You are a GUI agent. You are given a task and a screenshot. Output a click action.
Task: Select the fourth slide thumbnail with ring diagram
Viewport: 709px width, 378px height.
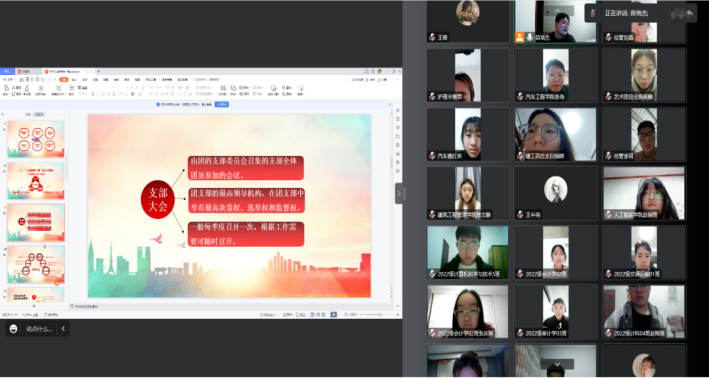(x=36, y=264)
